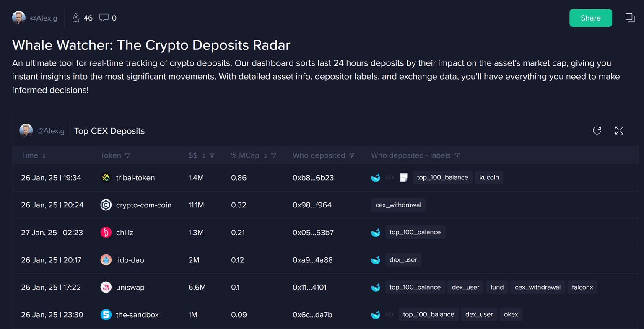Select the falconx label in uniswap row

point(582,287)
